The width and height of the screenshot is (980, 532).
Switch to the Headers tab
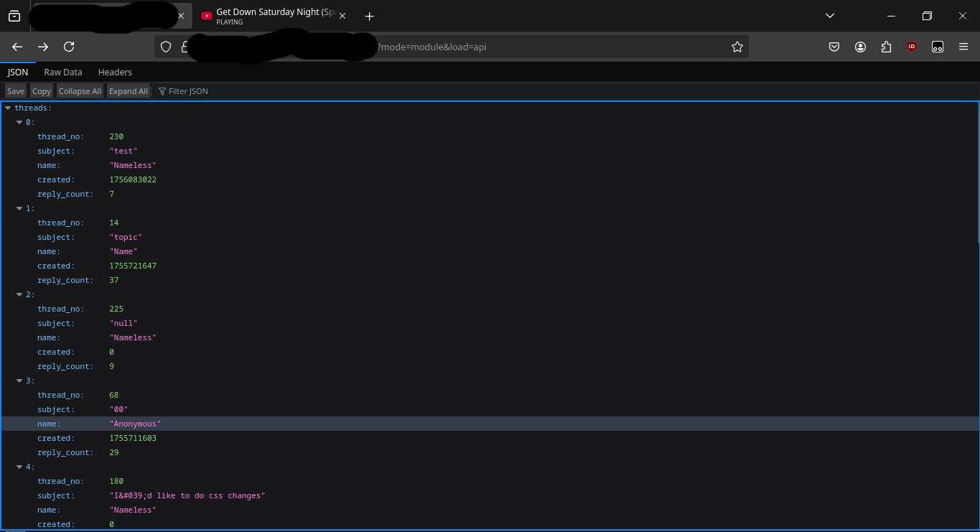coord(115,72)
